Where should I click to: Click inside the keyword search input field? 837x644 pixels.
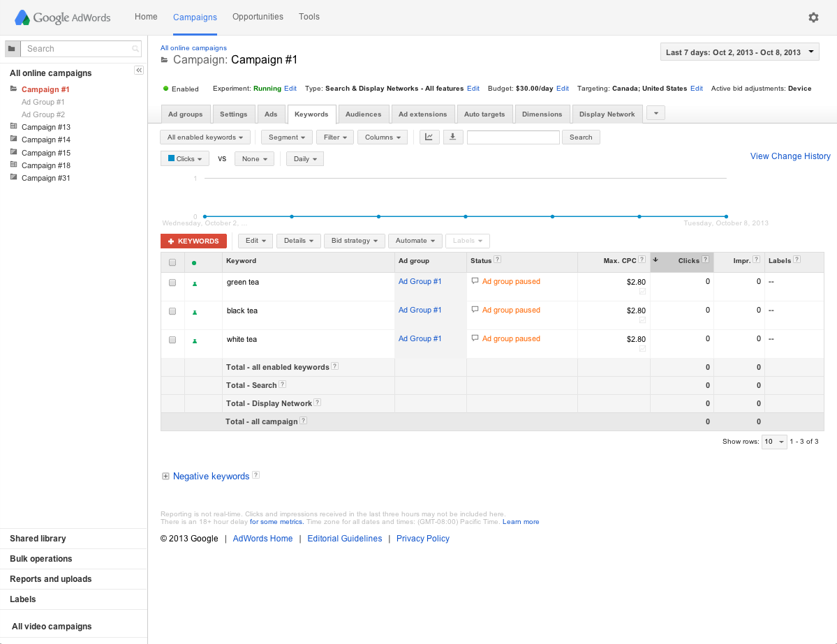click(x=513, y=137)
